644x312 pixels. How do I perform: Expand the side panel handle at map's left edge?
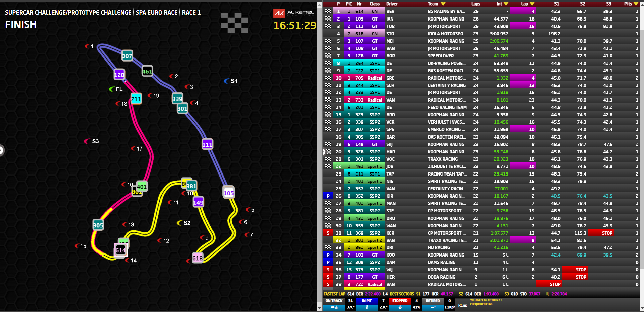coord(1,150)
